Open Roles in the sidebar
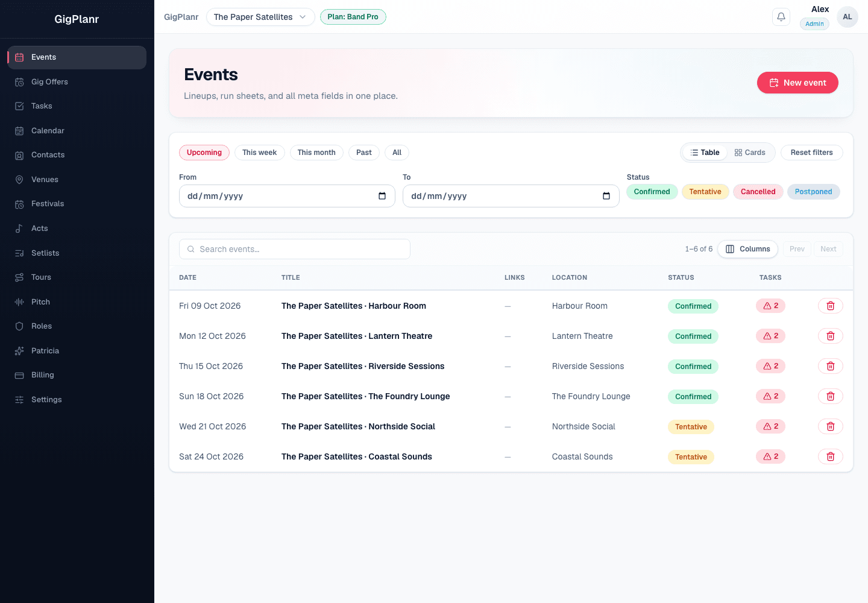 (77, 326)
